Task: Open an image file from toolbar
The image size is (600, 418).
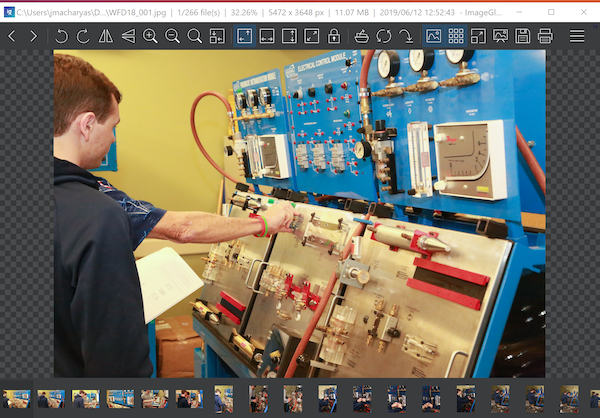Action: tap(362, 36)
